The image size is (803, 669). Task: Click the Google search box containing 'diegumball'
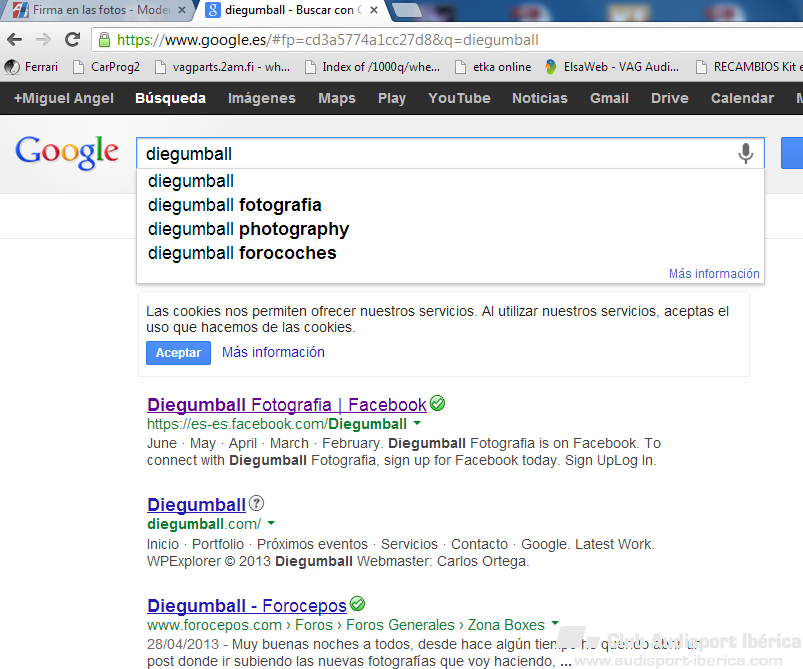[450, 153]
